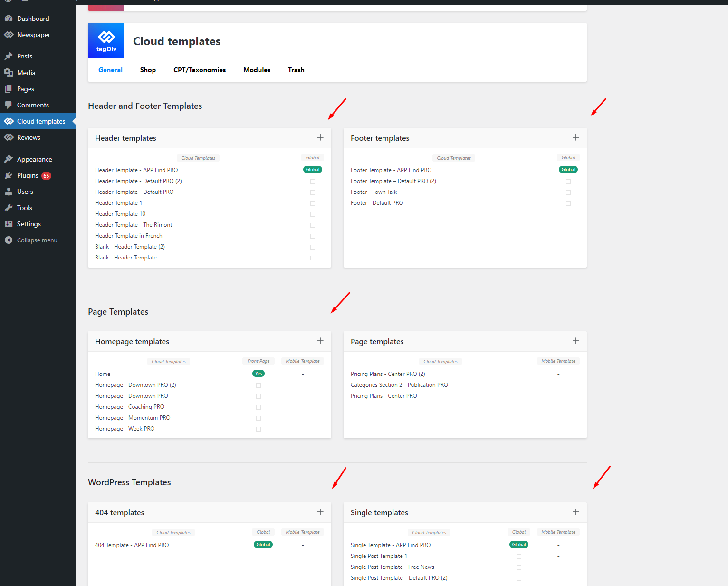Image resolution: width=728 pixels, height=586 pixels.
Task: Click Collapse menu text
Action: [x=37, y=240]
